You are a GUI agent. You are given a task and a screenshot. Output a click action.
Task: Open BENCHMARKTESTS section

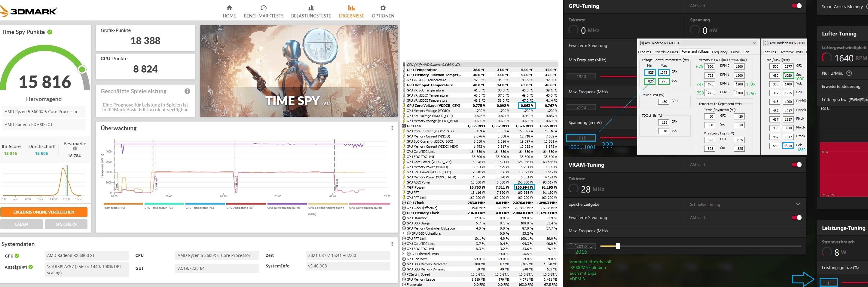point(264,12)
